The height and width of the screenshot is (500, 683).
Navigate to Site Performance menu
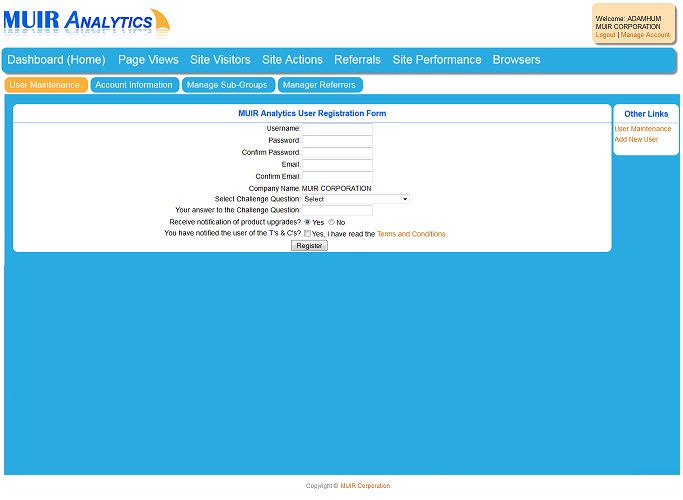tap(436, 60)
